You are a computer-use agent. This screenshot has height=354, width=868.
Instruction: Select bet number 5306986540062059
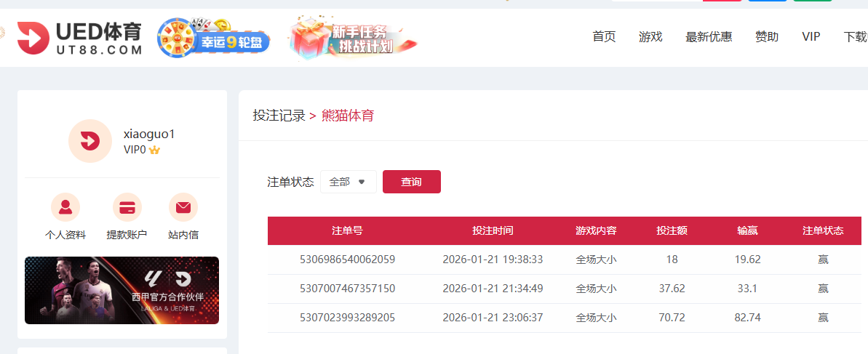tap(347, 260)
